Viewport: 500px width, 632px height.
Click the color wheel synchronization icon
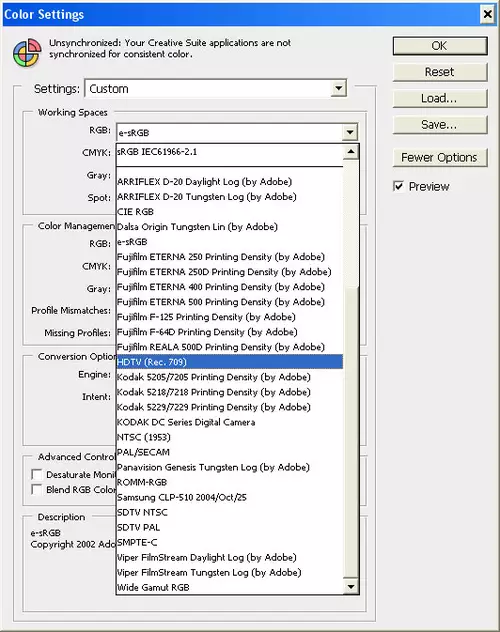[x=27, y=53]
